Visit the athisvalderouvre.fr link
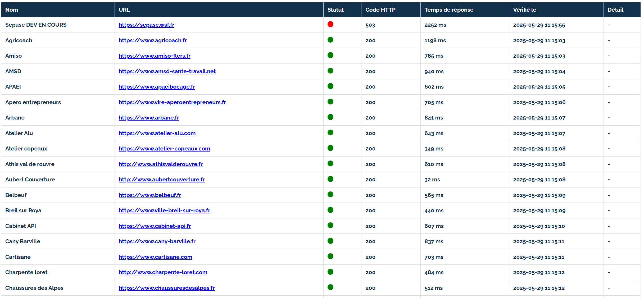Image resolution: width=644 pixels, height=298 pixels. coord(161,164)
